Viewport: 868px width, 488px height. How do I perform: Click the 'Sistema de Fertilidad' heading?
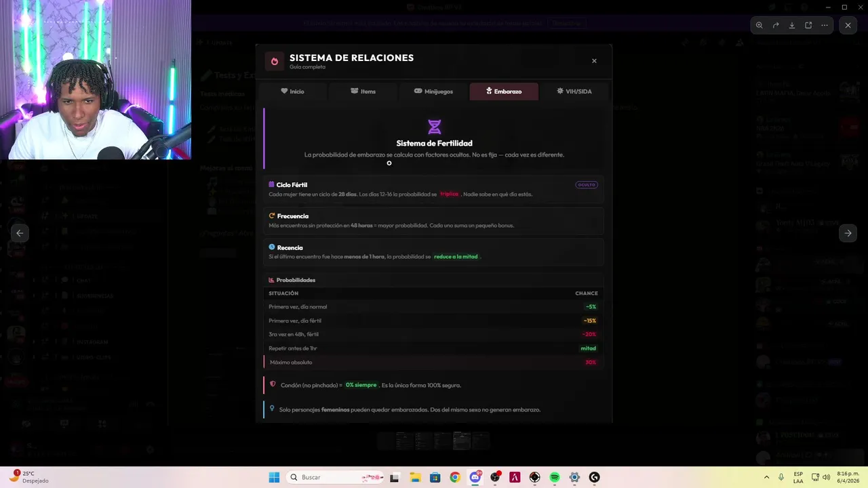[434, 143]
